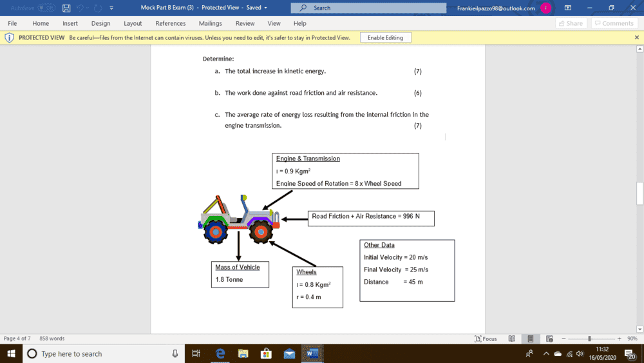This screenshot has width=644, height=363.
Task: Click the 90% zoom level button
Action: click(632, 338)
